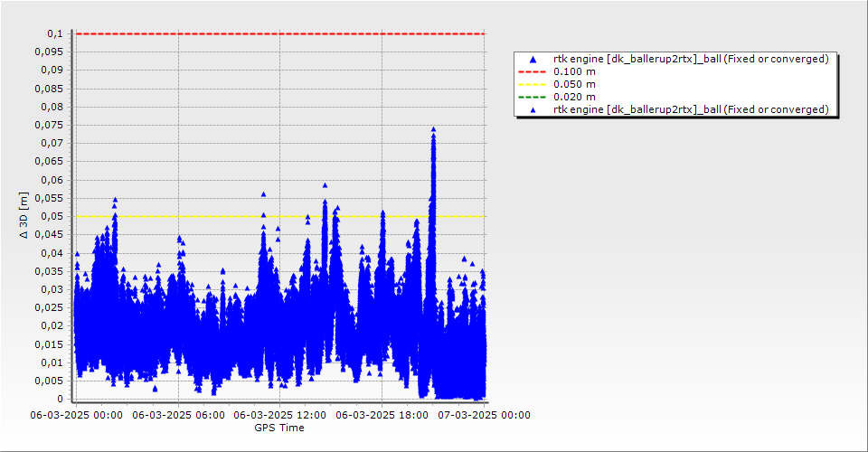This screenshot has height=452, width=868.
Task: Click the '0,09' y-axis tick label
Action: [52, 71]
